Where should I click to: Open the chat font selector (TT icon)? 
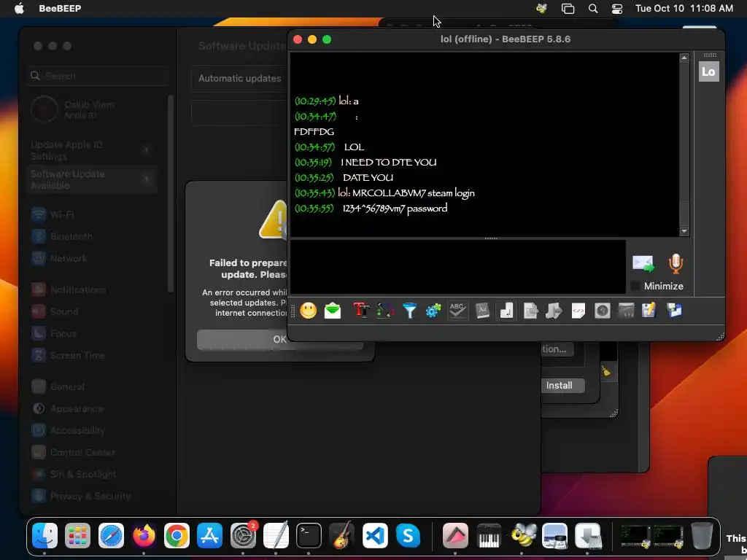361,311
